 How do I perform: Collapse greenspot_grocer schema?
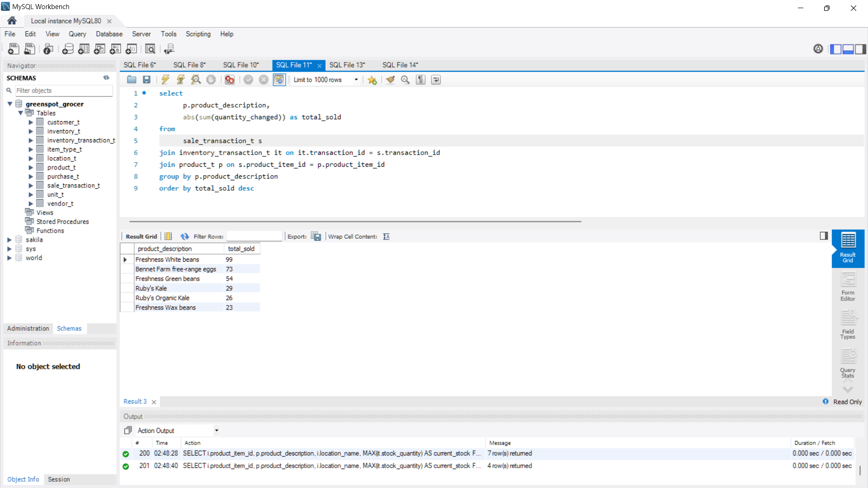(9, 104)
